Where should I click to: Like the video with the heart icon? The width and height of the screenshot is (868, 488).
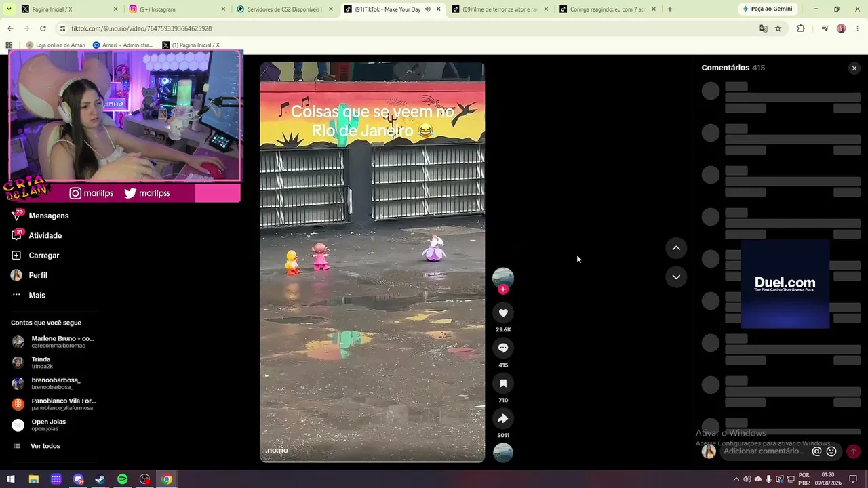(x=503, y=312)
